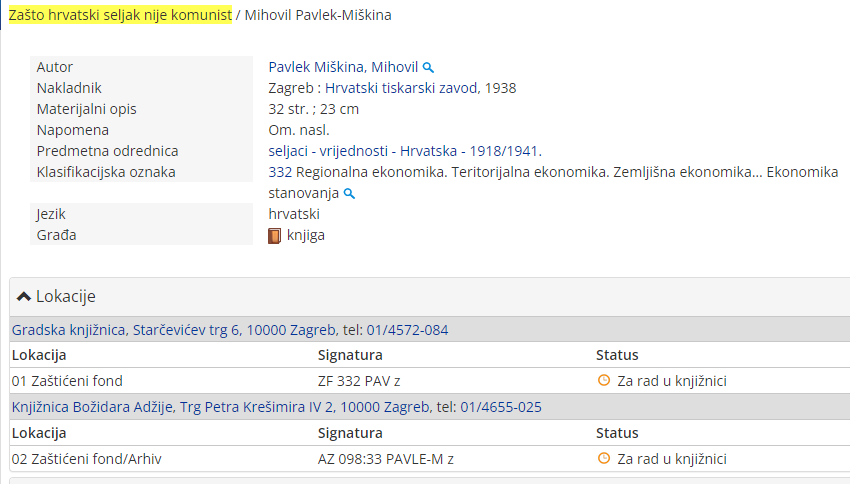
Task: Click signature AZ 098:33 PAVLE-M z
Action: tap(386, 459)
